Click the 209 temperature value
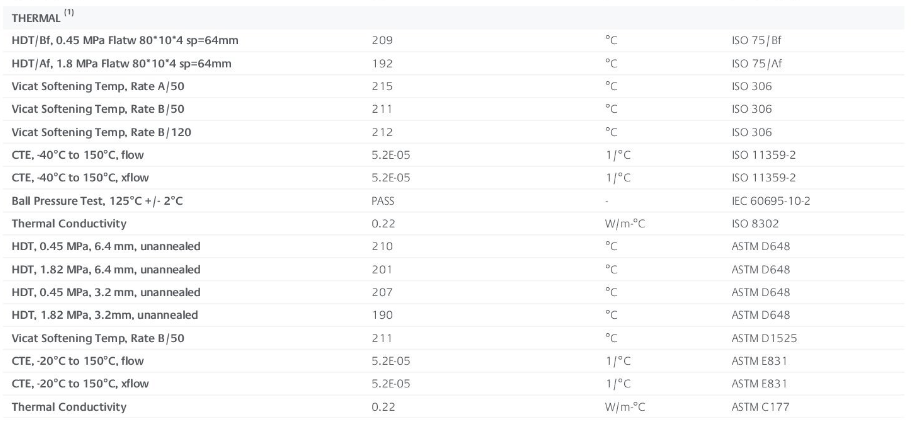The height and width of the screenshot is (421, 914). coord(382,40)
